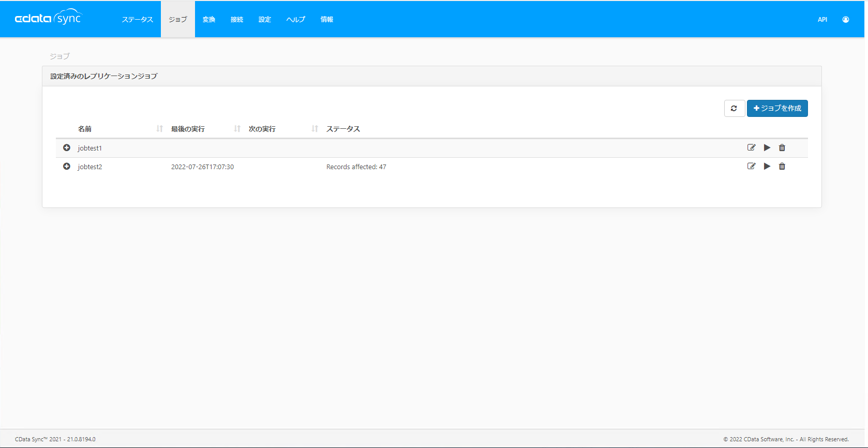Click the 設定済みのレプリケーションジョブ panel heading
The width and height of the screenshot is (868, 448).
click(x=104, y=76)
